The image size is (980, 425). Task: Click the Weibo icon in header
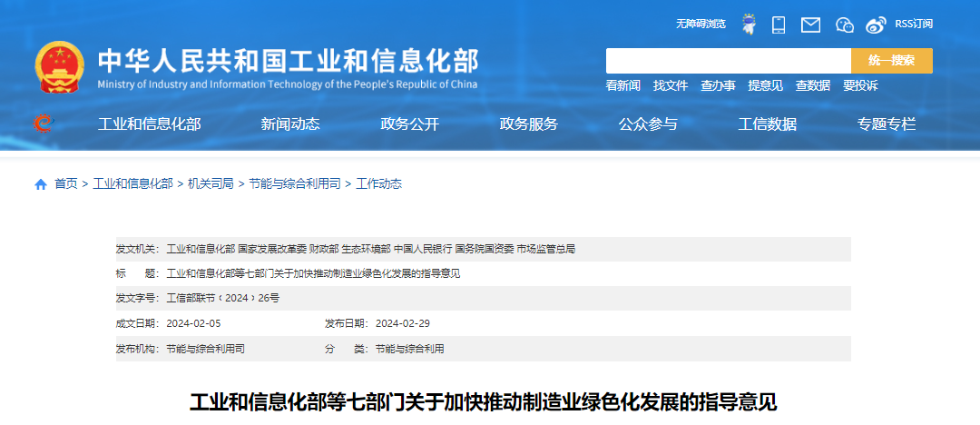876,25
